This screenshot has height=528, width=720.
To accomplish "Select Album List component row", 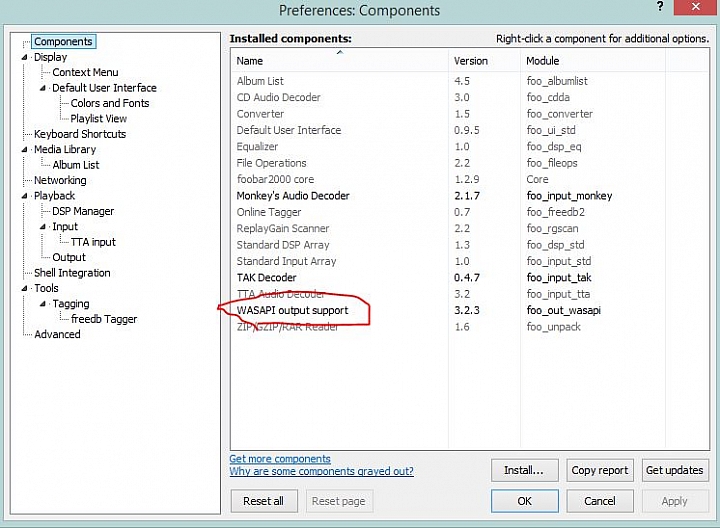I will tap(469, 81).
